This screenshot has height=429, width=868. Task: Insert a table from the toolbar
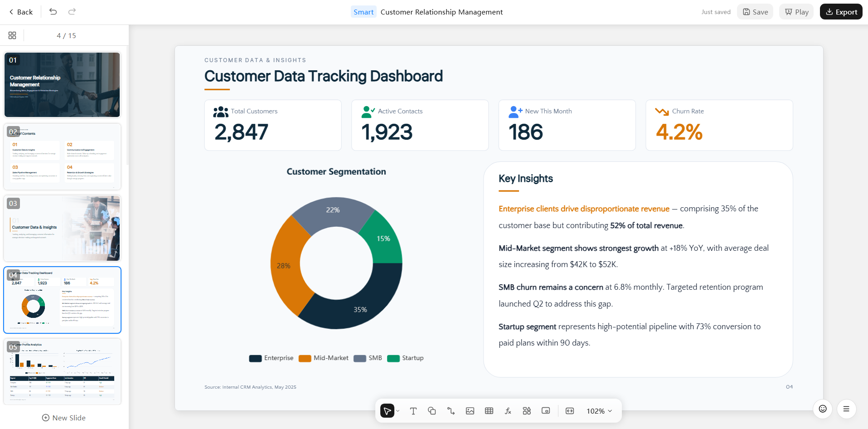(489, 411)
